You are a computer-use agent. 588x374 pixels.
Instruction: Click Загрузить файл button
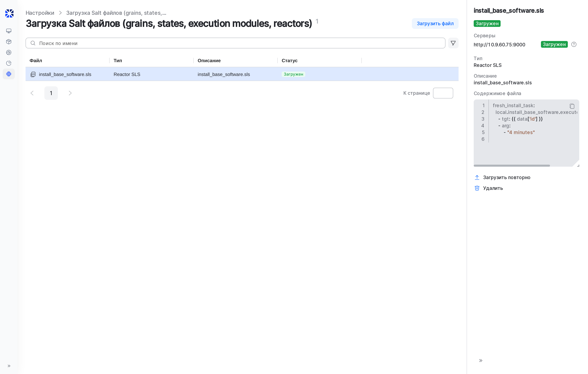tap(435, 23)
